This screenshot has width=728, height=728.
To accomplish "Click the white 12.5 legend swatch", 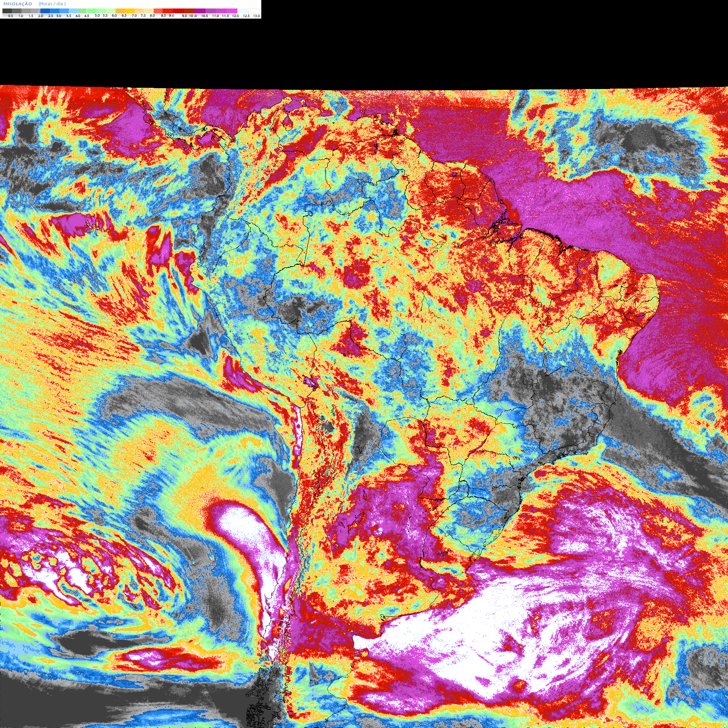I will [x=254, y=11].
